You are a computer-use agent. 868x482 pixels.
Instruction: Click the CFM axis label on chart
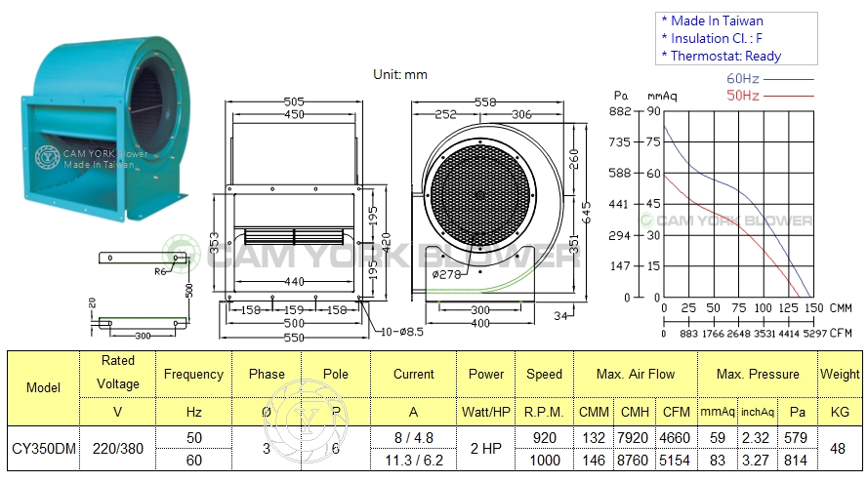[x=841, y=333]
